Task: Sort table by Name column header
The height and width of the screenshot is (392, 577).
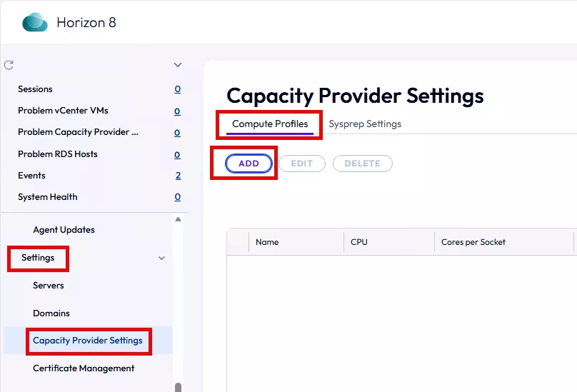Action: (x=267, y=242)
